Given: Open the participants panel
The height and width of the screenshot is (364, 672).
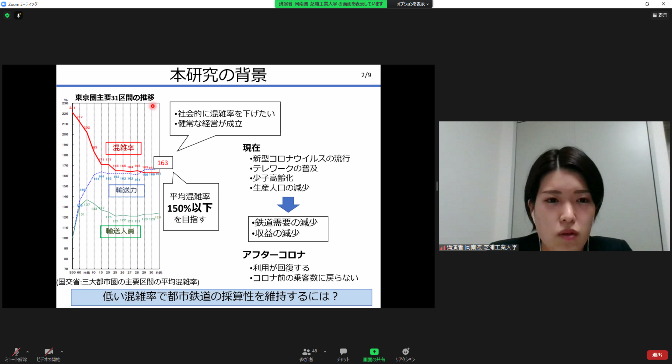Looking at the screenshot, I should pos(306,352).
